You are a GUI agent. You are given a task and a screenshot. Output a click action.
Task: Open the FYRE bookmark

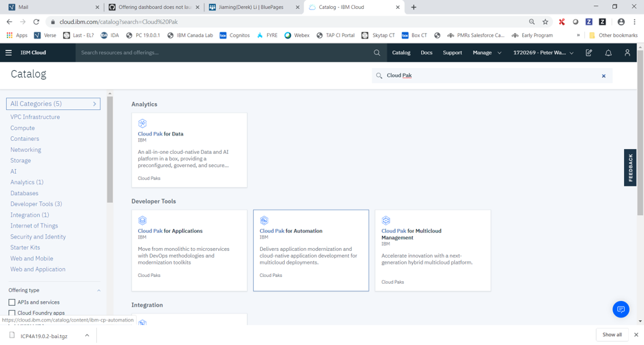point(268,35)
